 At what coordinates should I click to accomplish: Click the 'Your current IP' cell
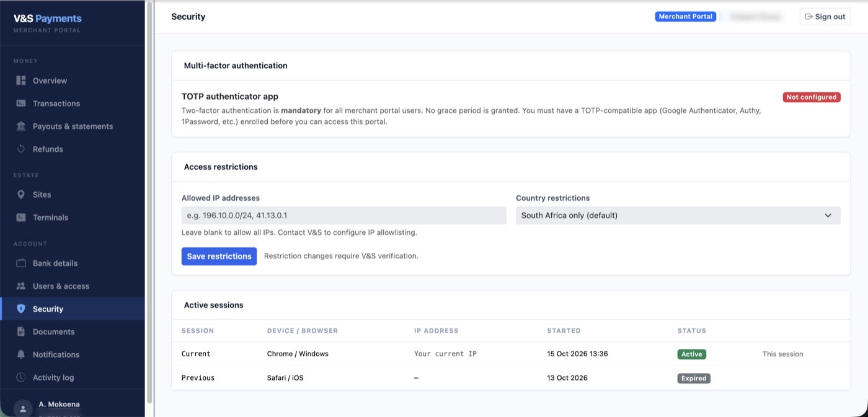445,354
